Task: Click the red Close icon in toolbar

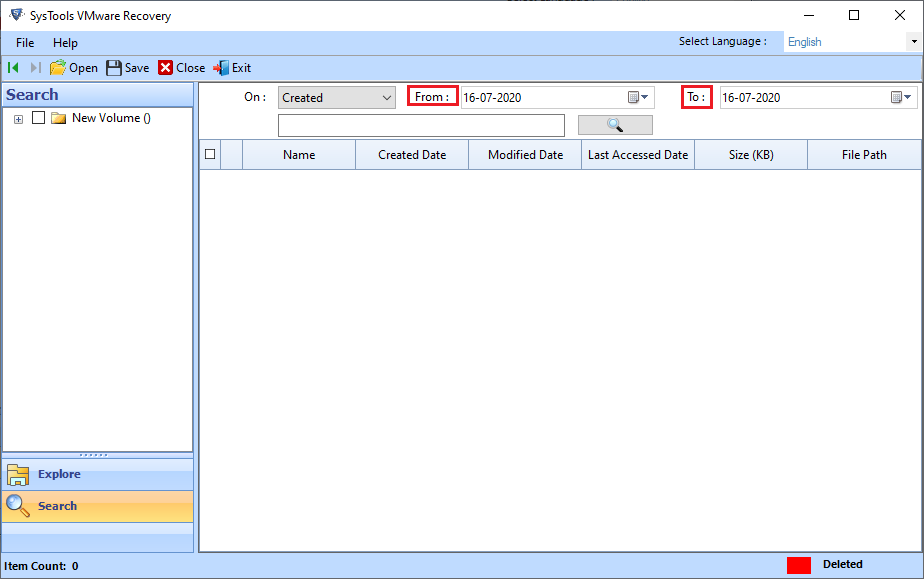Action: pos(166,67)
